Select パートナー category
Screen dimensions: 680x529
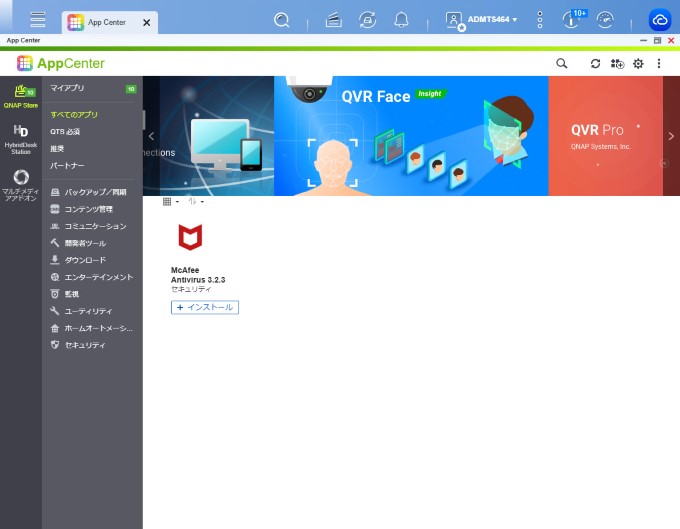[x=67, y=166]
